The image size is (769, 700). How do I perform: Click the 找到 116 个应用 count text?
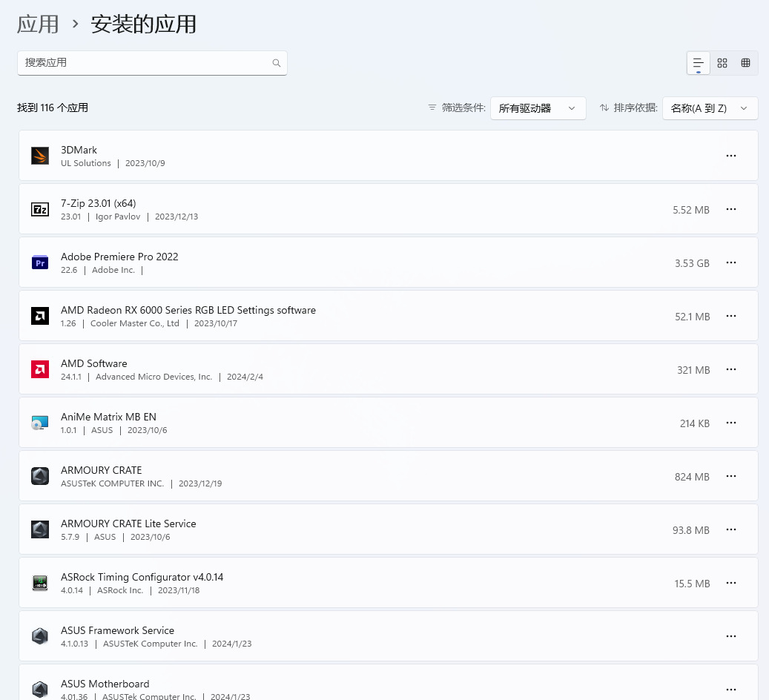(x=53, y=108)
